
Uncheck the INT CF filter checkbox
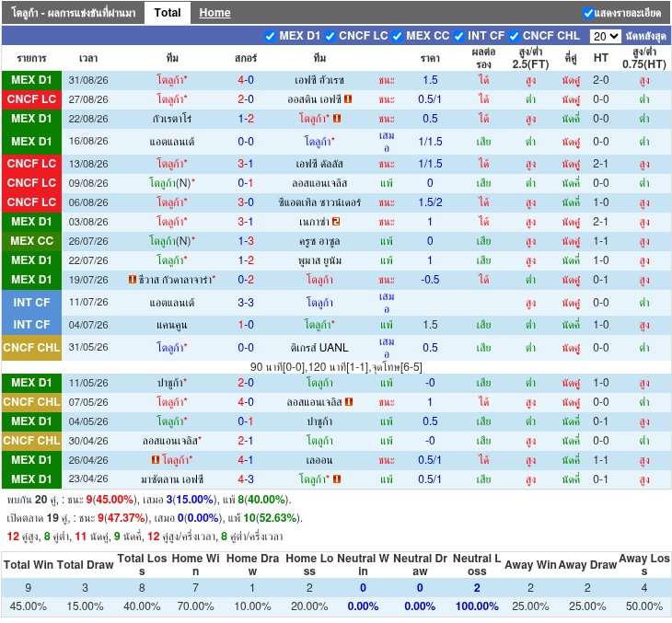tap(458, 37)
